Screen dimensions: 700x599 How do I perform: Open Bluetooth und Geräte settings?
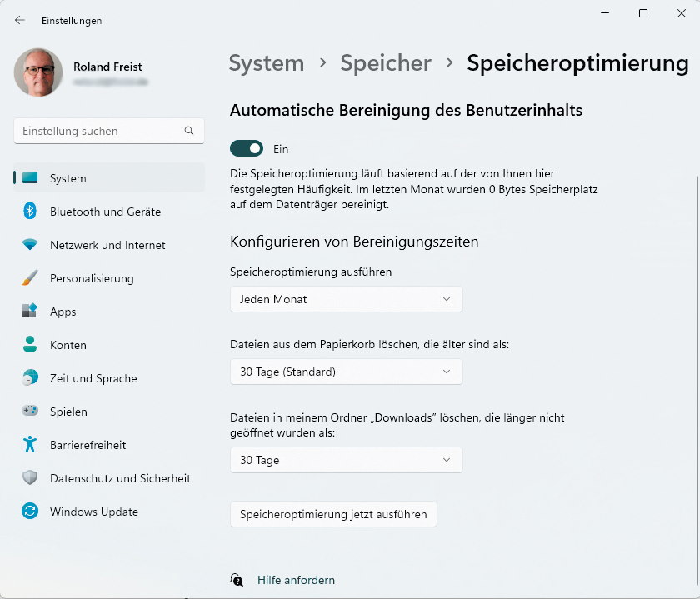click(x=109, y=211)
